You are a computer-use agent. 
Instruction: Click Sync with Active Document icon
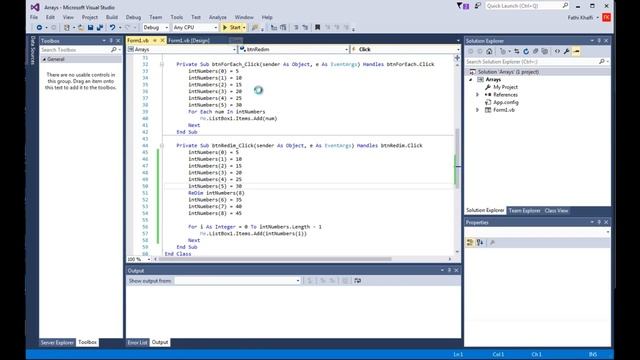517,51
